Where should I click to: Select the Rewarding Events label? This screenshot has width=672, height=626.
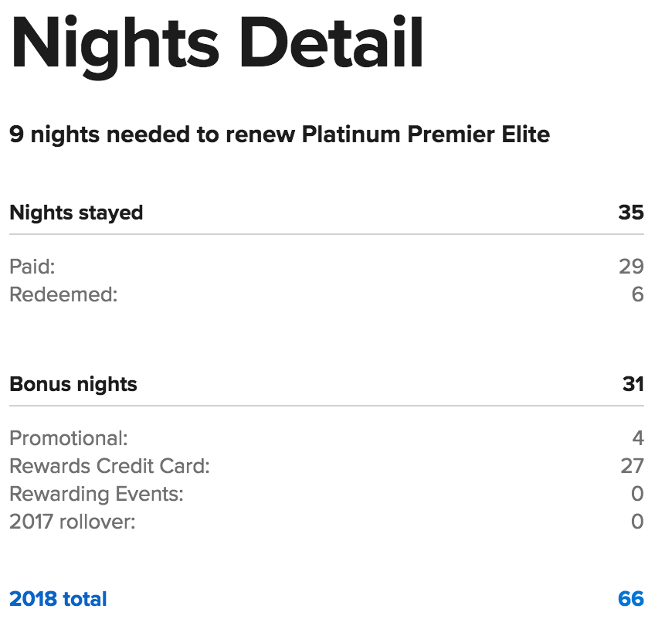(x=97, y=494)
